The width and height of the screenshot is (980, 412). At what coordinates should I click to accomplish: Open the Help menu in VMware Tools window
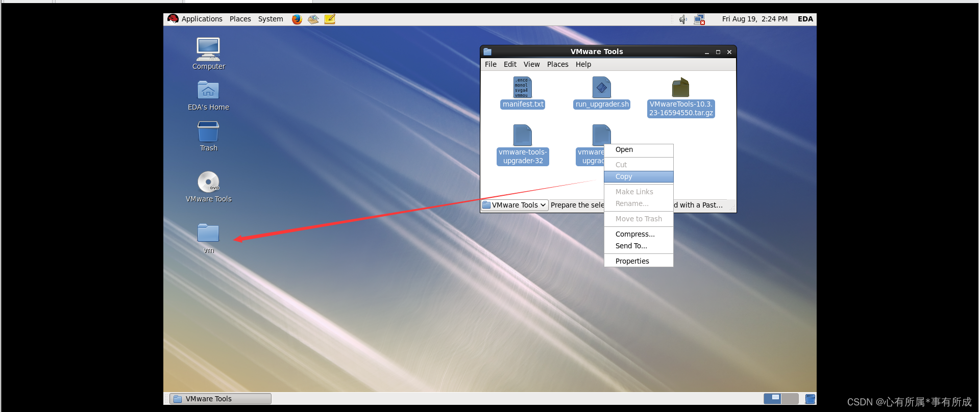click(x=583, y=64)
